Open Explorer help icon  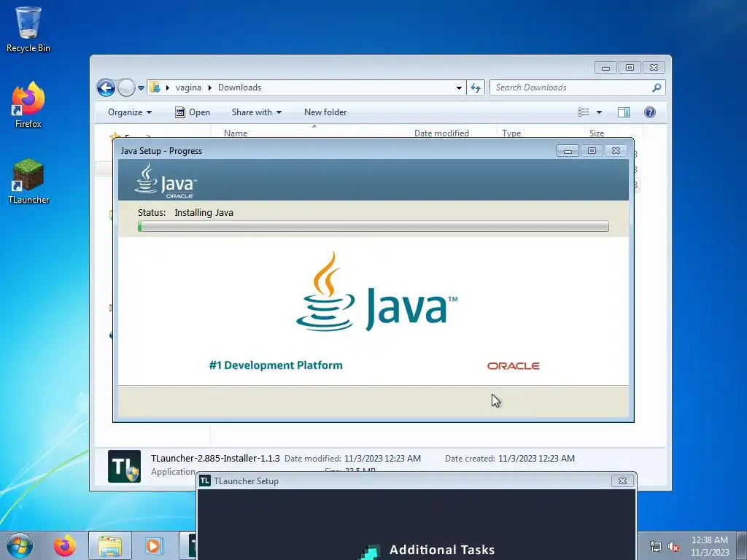coord(650,112)
